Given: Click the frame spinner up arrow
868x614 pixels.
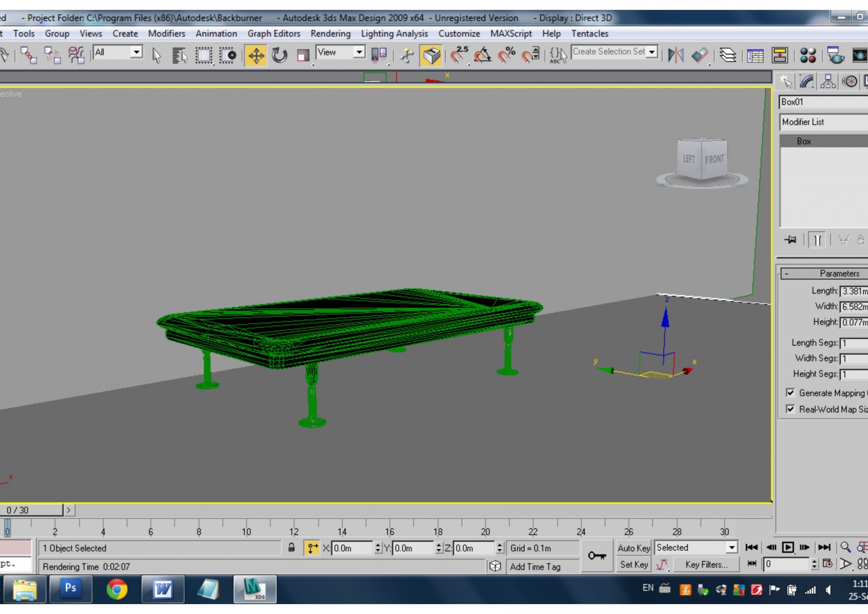Looking at the screenshot, I should 815,561.
